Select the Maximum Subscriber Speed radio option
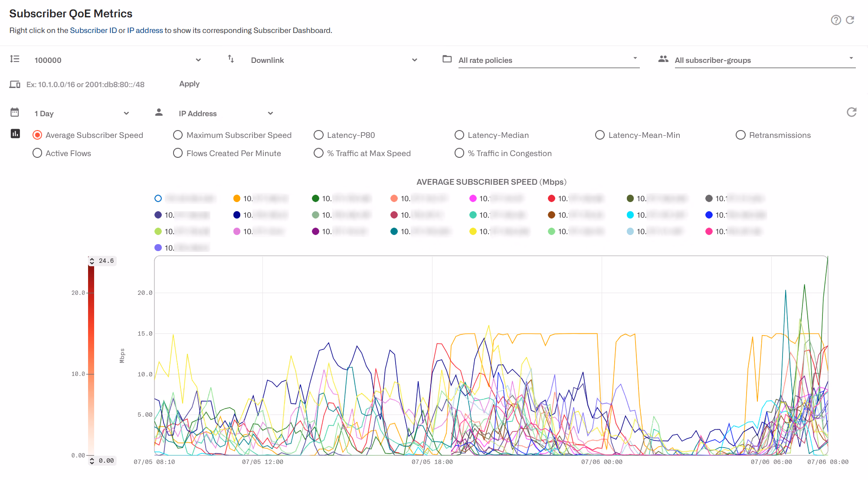The image size is (868, 480). 232,135
